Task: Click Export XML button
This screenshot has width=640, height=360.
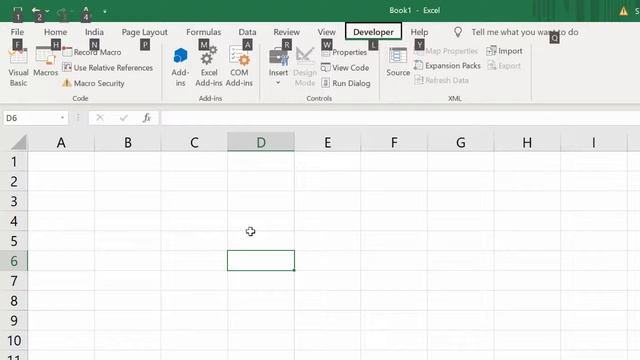Action: [x=504, y=66]
